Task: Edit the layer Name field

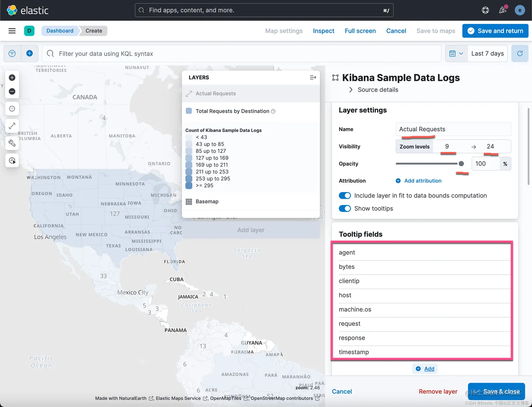Action: point(453,129)
